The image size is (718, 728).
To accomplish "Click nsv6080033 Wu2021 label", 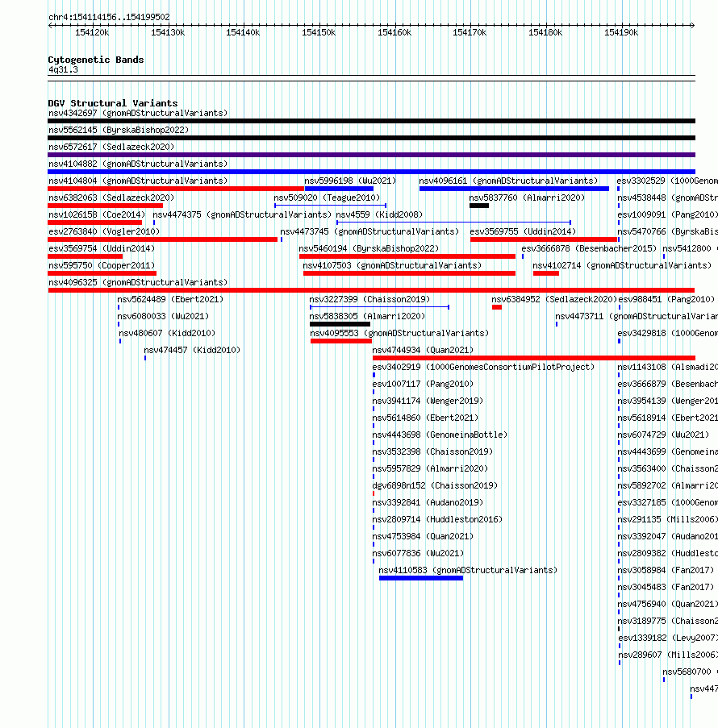I will coord(163,317).
